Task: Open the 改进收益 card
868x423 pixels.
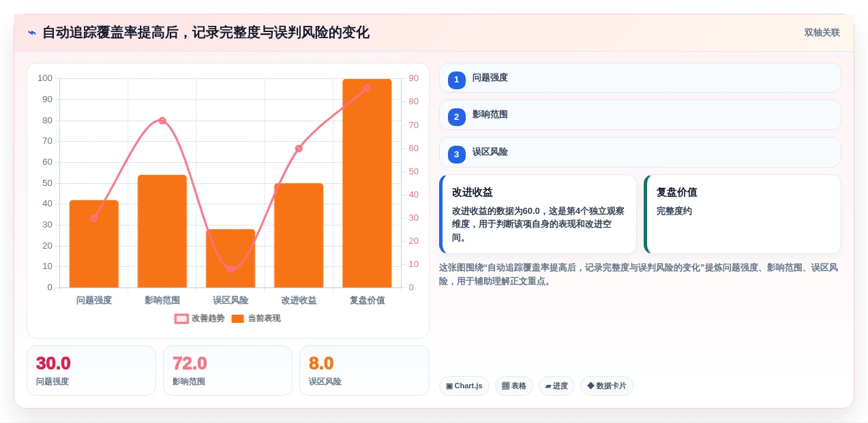Action: click(x=538, y=214)
